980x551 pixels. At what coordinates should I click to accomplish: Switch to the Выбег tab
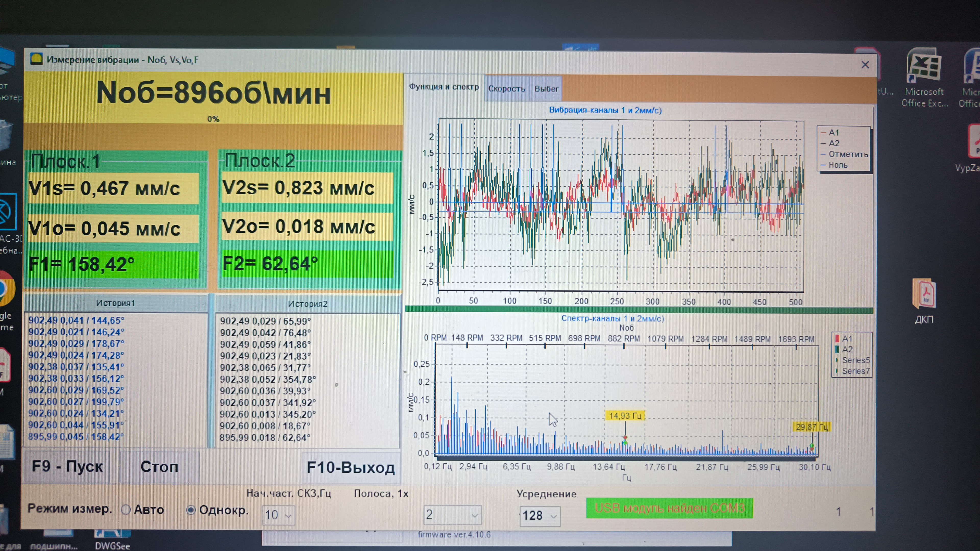point(546,89)
